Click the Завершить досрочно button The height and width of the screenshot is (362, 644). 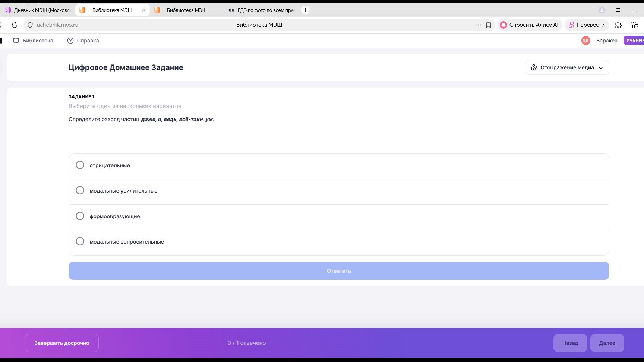click(62, 343)
